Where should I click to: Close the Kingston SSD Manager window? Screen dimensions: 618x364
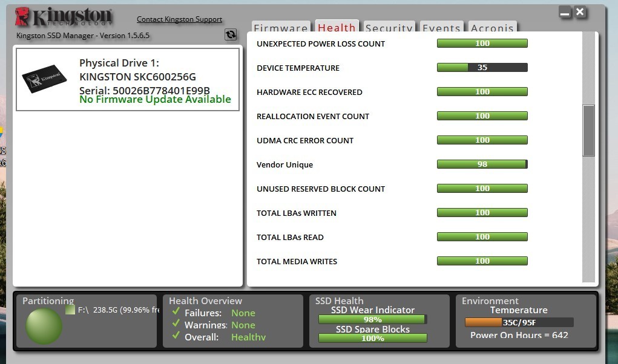[x=580, y=12]
